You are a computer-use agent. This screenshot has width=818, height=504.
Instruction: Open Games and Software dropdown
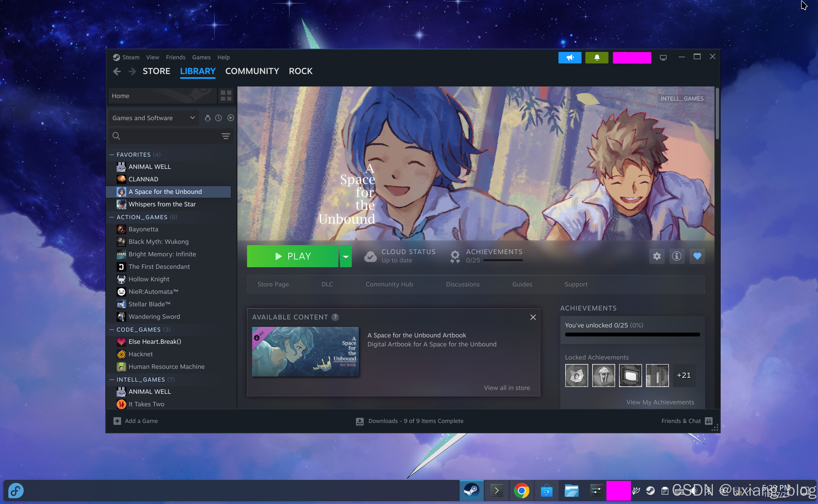153,118
